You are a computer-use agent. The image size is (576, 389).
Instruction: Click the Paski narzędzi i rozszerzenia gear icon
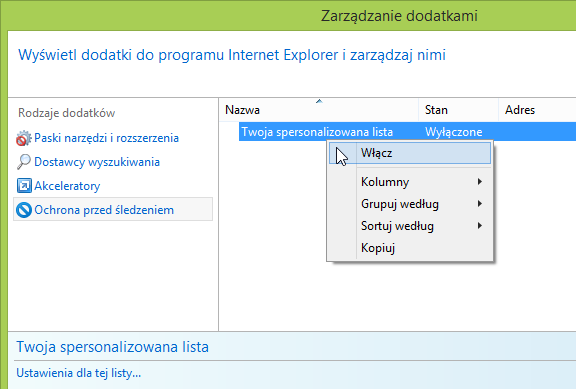(24, 138)
